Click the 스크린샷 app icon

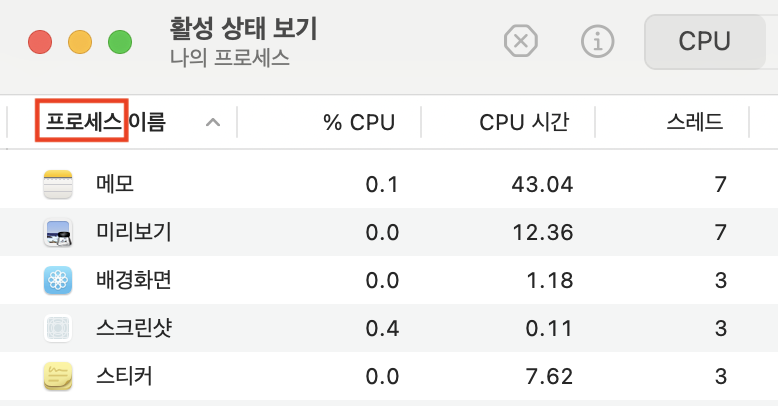(58, 328)
